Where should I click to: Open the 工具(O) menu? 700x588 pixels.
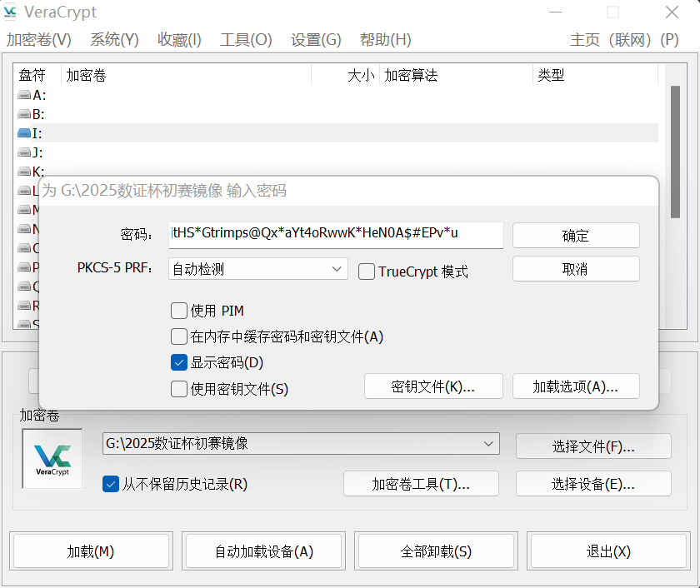tap(246, 40)
